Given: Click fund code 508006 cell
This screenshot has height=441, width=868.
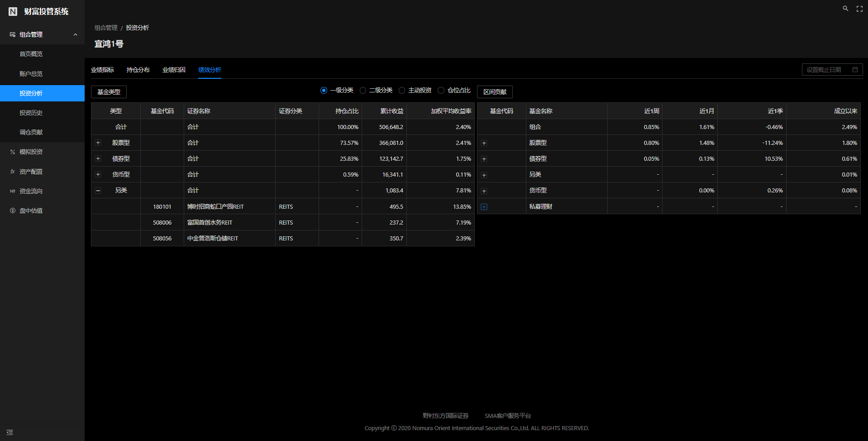Looking at the screenshot, I should 162,222.
